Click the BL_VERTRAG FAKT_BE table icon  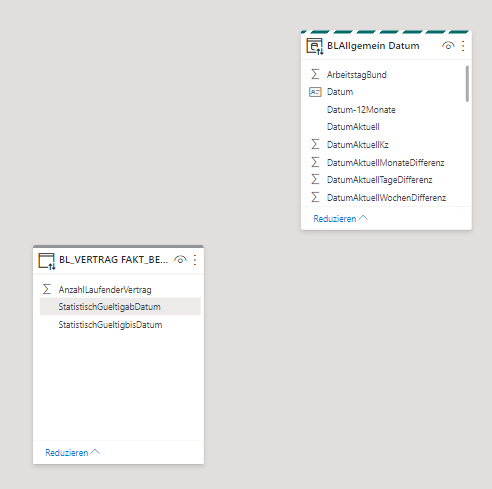pyautogui.click(x=47, y=261)
